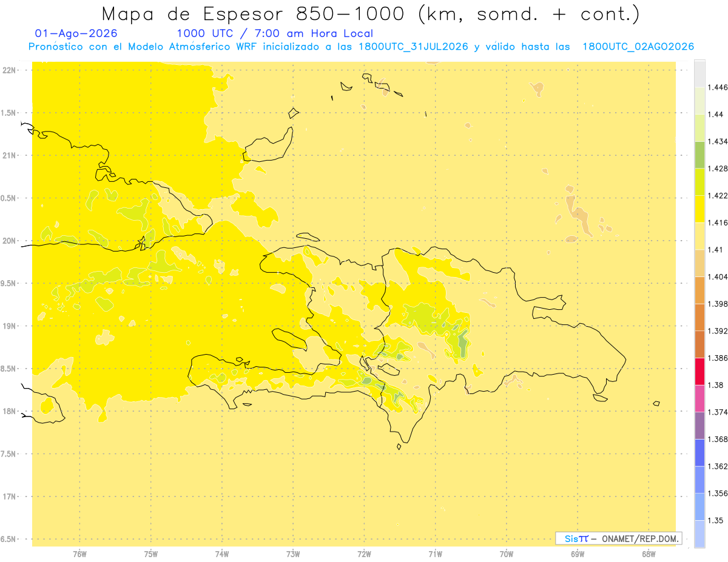This screenshot has width=728, height=562.
Task: Click the green colorbar swatch between 1.428 and 1.434
Action: pyautogui.click(x=699, y=155)
